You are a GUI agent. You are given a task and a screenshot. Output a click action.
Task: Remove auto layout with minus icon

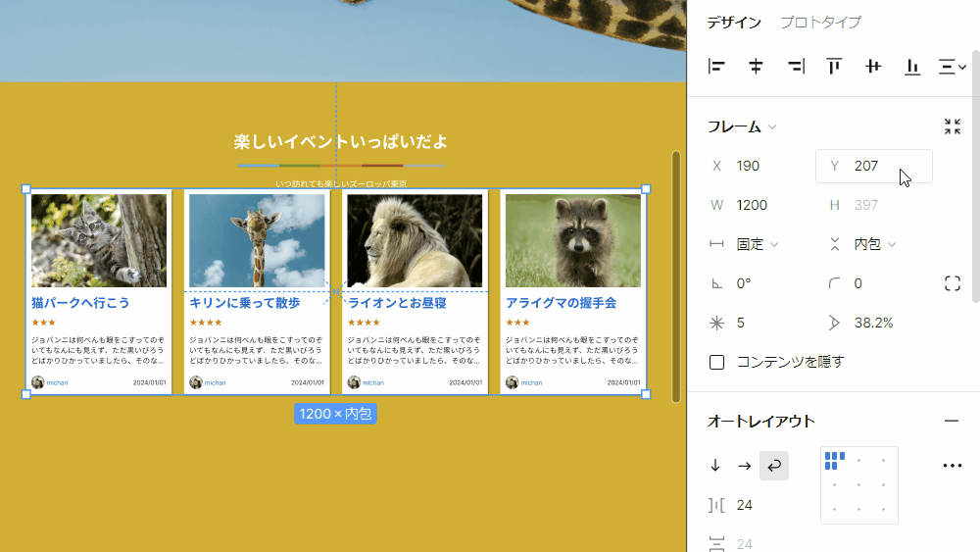point(952,422)
